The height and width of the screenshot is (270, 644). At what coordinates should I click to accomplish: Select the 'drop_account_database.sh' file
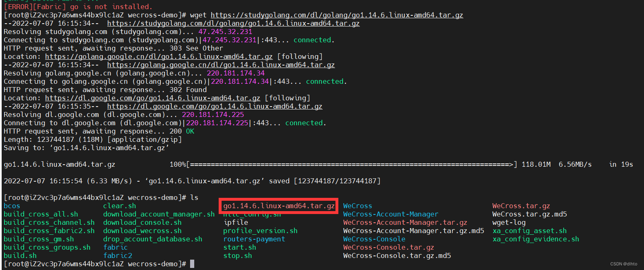[x=153, y=239]
